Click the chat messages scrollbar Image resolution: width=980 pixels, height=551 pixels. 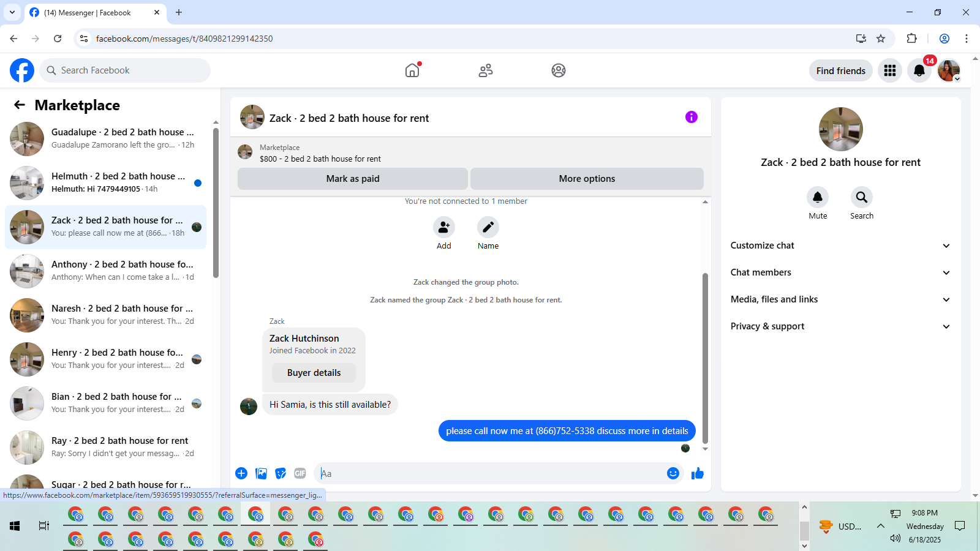705,358
